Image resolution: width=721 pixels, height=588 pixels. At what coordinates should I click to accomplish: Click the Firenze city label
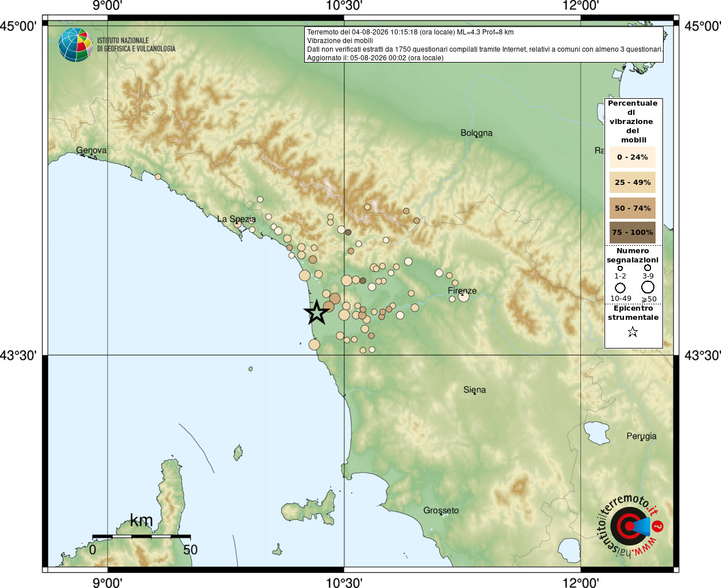[x=462, y=291]
